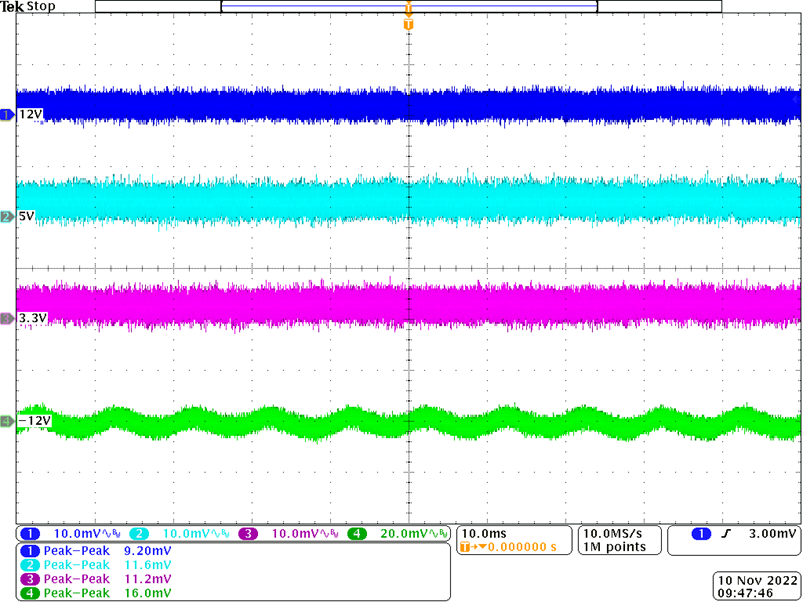Click the 10.0ms timebase readout
This screenshot has height=602, width=803.
click(x=484, y=534)
